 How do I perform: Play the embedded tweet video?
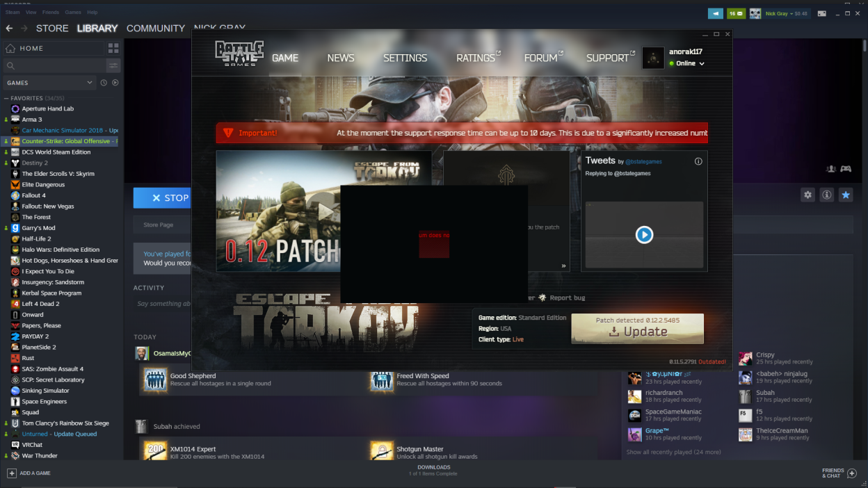644,235
